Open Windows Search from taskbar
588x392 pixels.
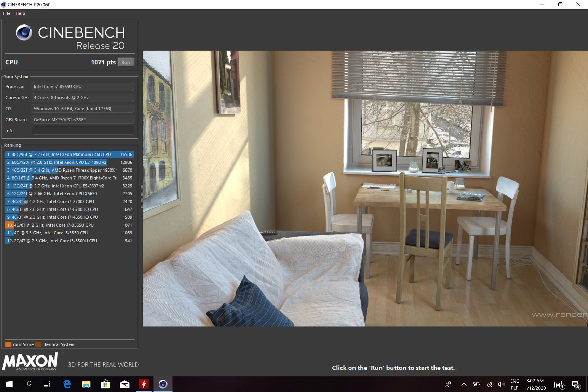click(28, 384)
